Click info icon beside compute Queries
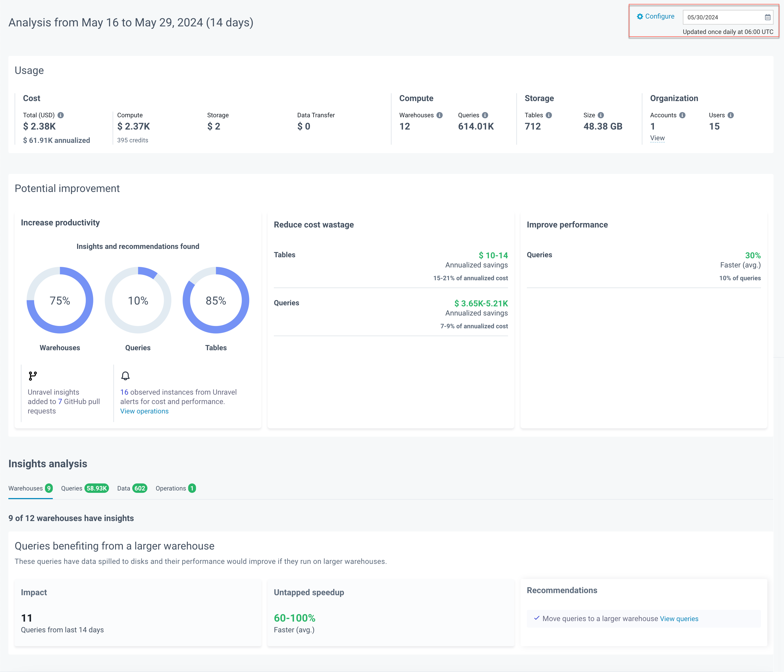The height and width of the screenshot is (672, 784). [x=485, y=115]
